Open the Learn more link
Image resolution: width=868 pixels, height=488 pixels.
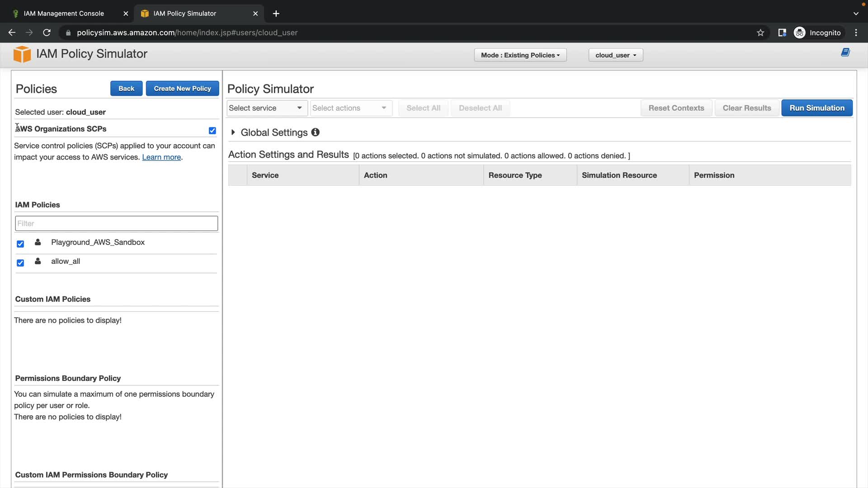click(161, 157)
